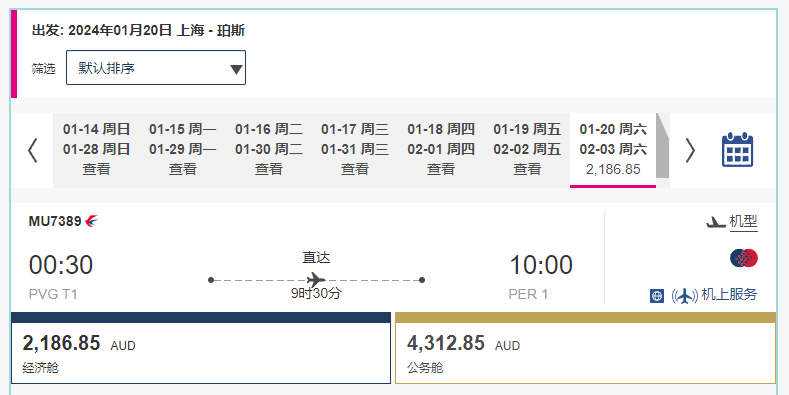Click the China Eastern logo beside MU7389
Image resolution: width=789 pixels, height=395 pixels.
(x=92, y=221)
